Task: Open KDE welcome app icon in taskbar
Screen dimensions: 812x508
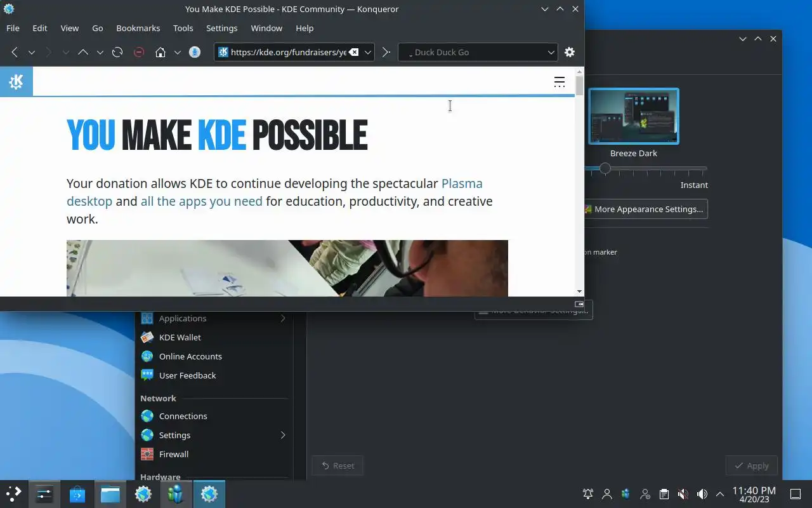Action: click(176, 494)
